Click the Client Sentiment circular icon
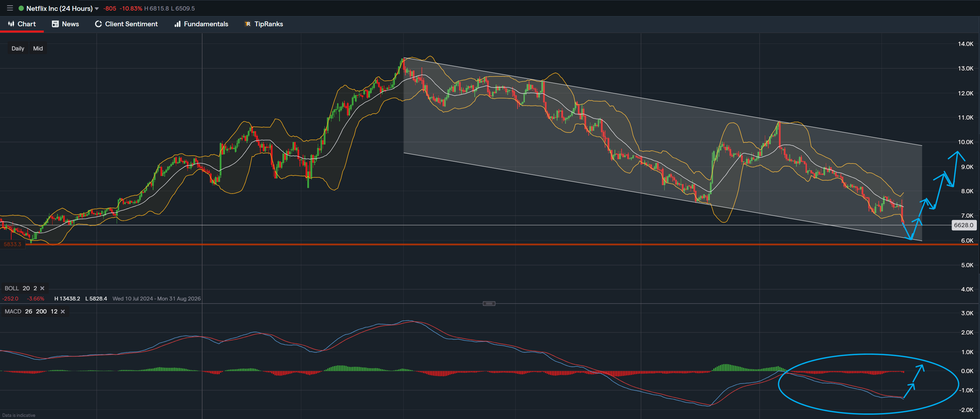Screen dimensions: 980x419 [98, 24]
